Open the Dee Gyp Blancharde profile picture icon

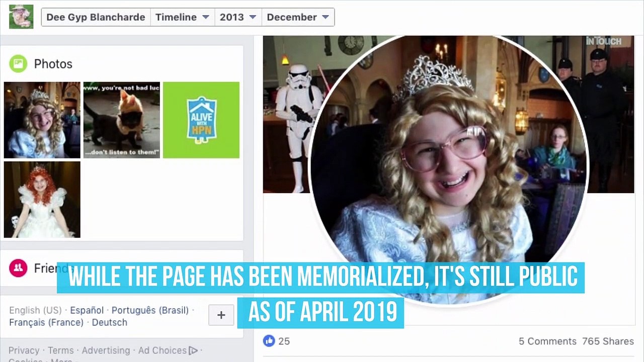click(21, 17)
